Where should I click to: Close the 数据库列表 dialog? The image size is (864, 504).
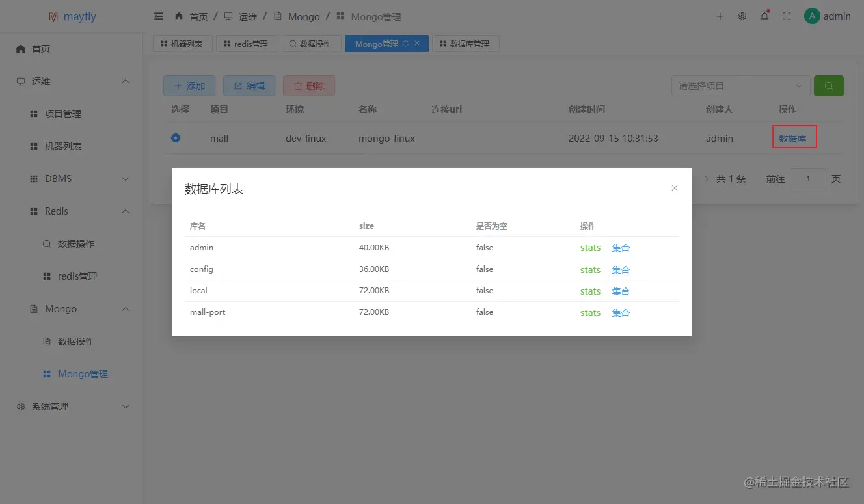tap(675, 188)
